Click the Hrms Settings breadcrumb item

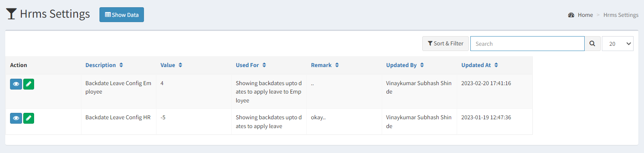(x=621, y=15)
